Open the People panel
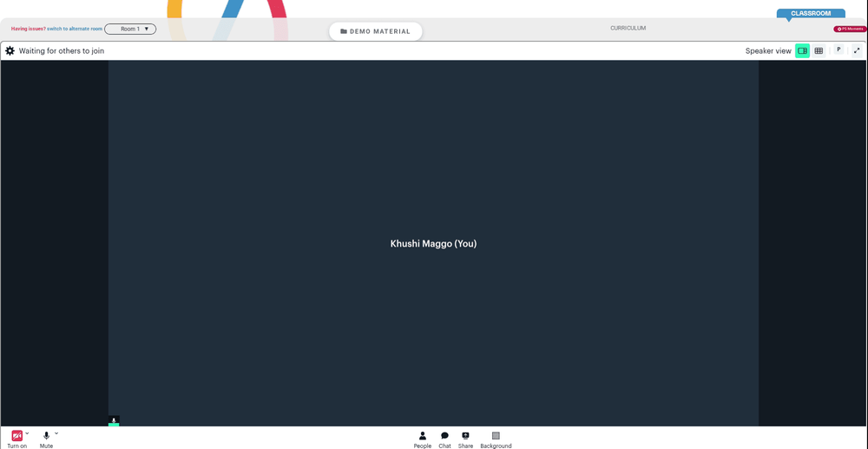Viewport: 868px width, 449px height. tap(423, 440)
